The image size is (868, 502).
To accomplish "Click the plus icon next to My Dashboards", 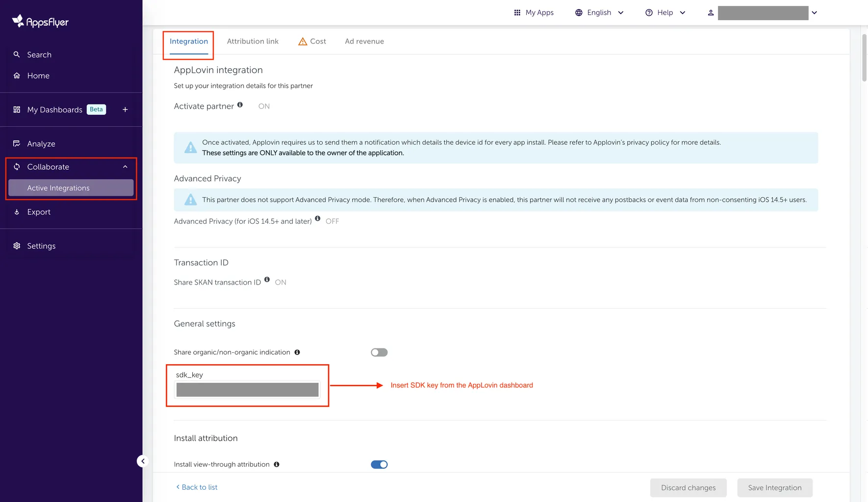I will point(125,109).
